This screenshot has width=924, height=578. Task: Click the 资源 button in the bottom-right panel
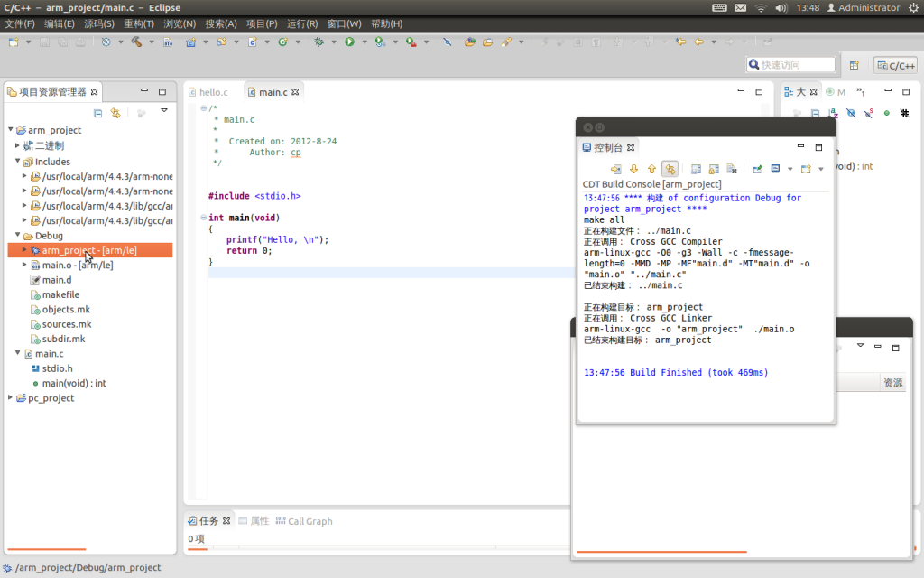tap(892, 382)
